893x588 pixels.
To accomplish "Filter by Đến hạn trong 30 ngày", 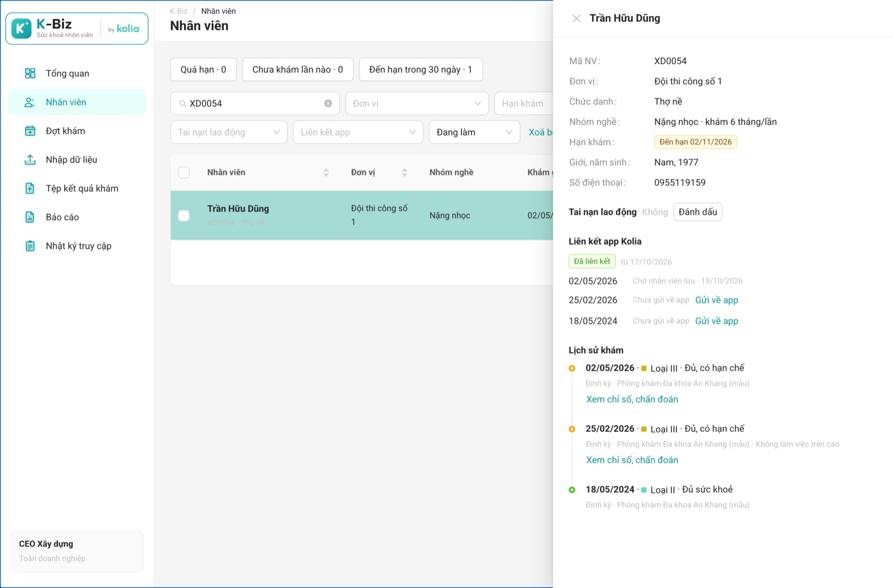I will (421, 69).
